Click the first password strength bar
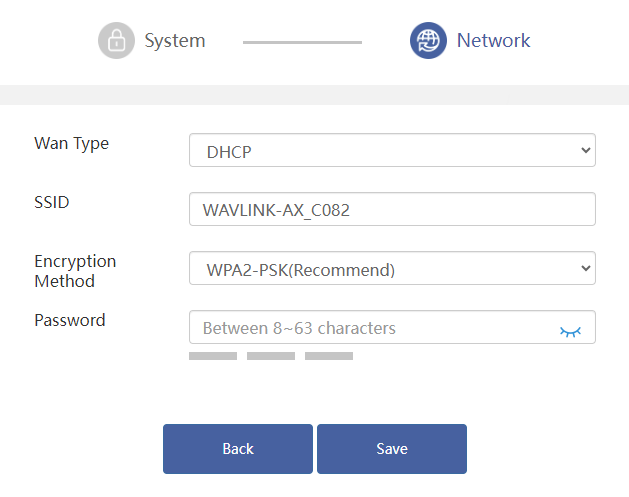The width and height of the screenshot is (629, 497). point(213,356)
